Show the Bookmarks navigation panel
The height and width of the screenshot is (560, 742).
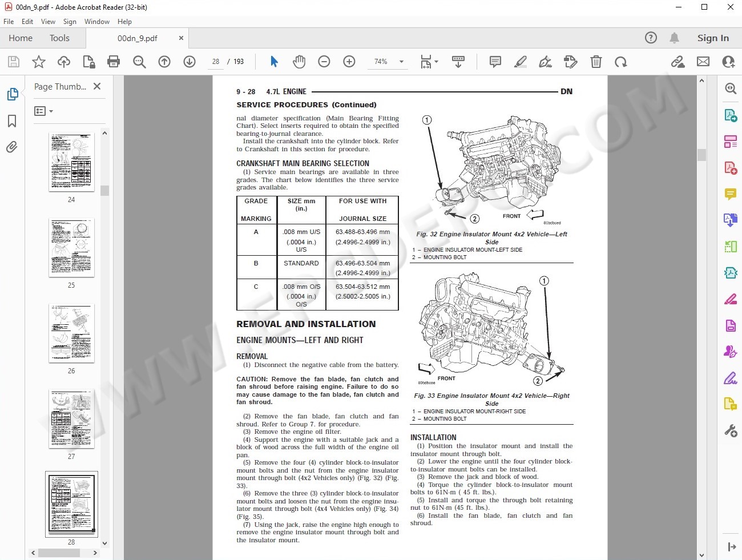[x=12, y=121]
